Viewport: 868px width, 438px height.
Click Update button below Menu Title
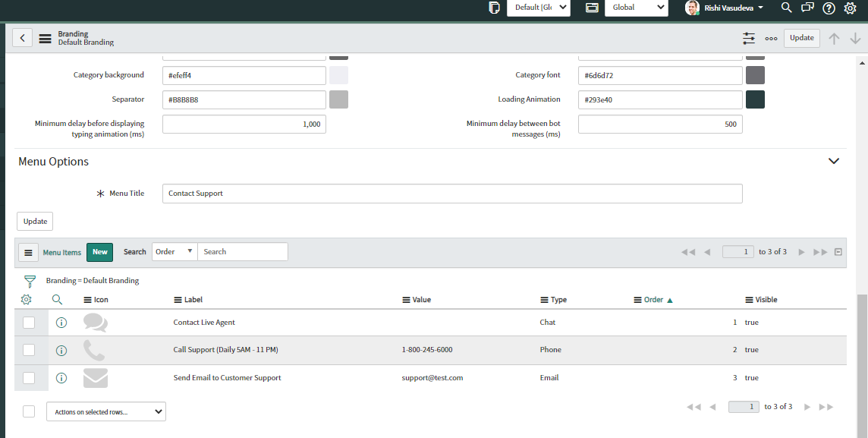(x=35, y=222)
